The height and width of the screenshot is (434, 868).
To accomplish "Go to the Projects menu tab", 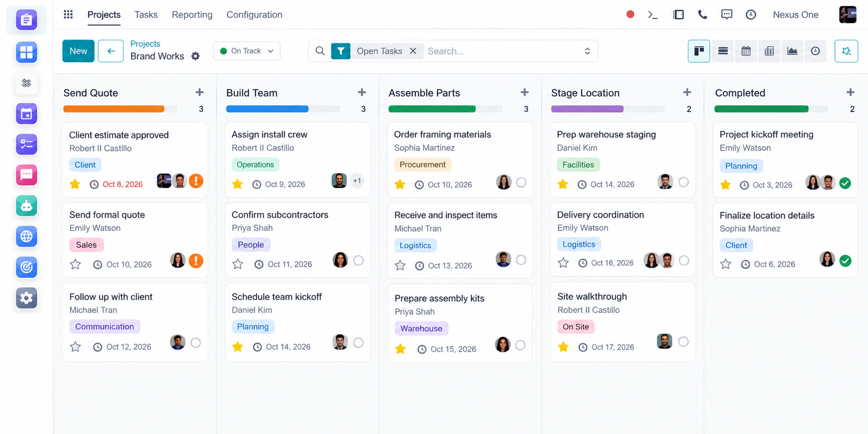I will [x=104, y=15].
